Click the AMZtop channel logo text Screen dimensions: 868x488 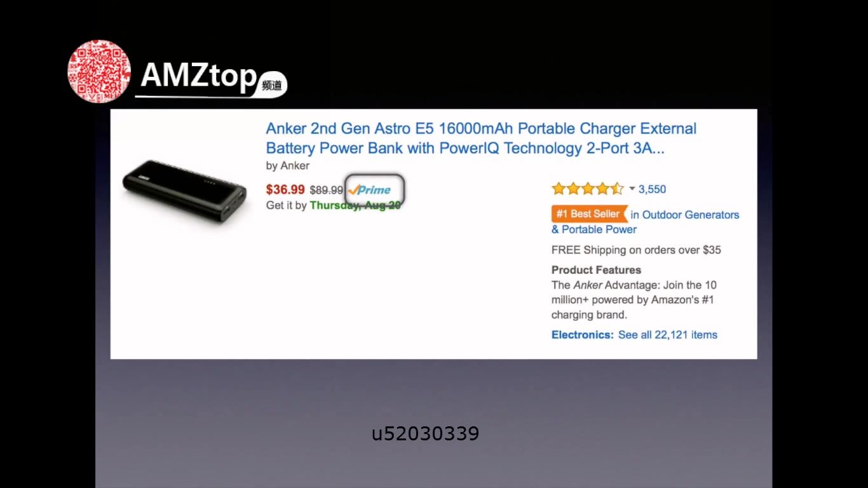[x=198, y=76]
